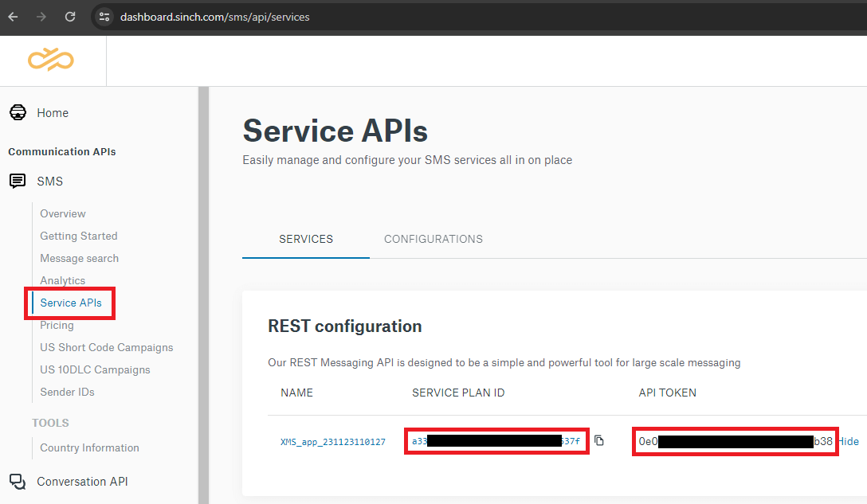The image size is (867, 504).
Task: Click the SERVICE PLAN ID column header
Action: (x=458, y=393)
